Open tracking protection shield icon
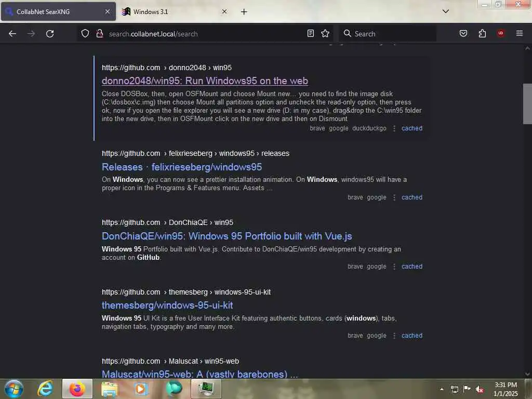This screenshot has height=399, width=532. [x=85, y=33]
